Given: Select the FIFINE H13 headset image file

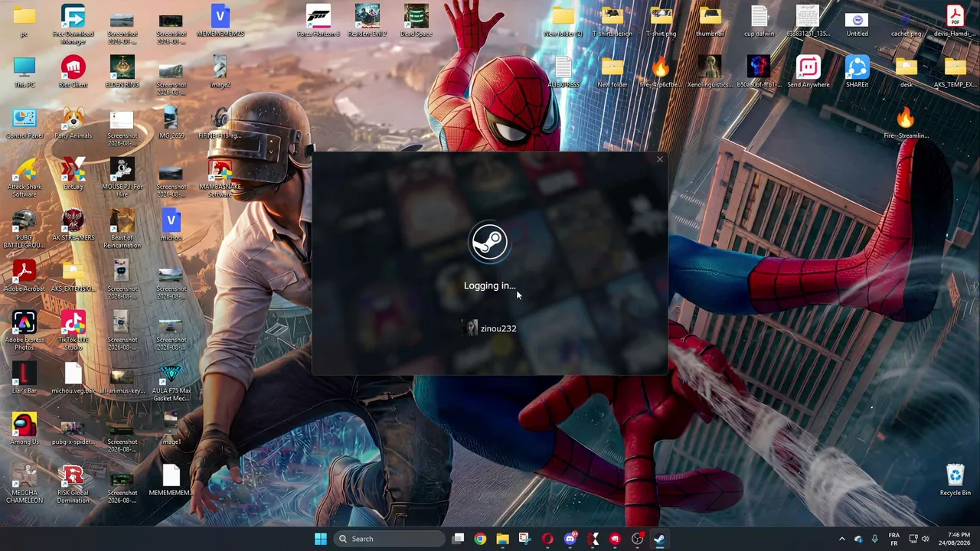Looking at the screenshot, I should click(220, 123).
